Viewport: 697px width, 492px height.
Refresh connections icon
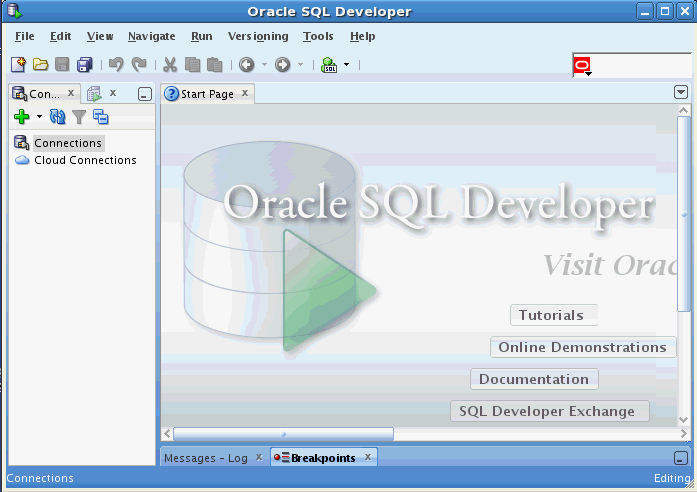pyautogui.click(x=57, y=116)
